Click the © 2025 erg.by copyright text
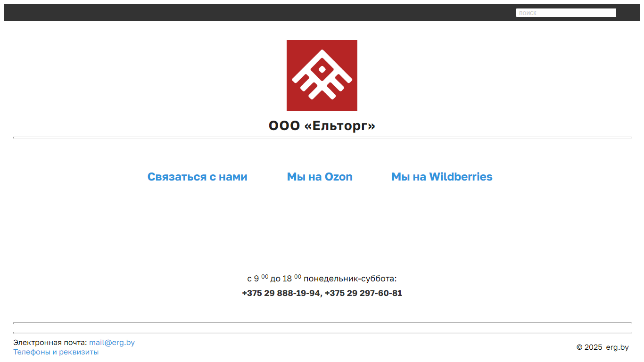The height and width of the screenshot is (362, 644). pos(603,347)
